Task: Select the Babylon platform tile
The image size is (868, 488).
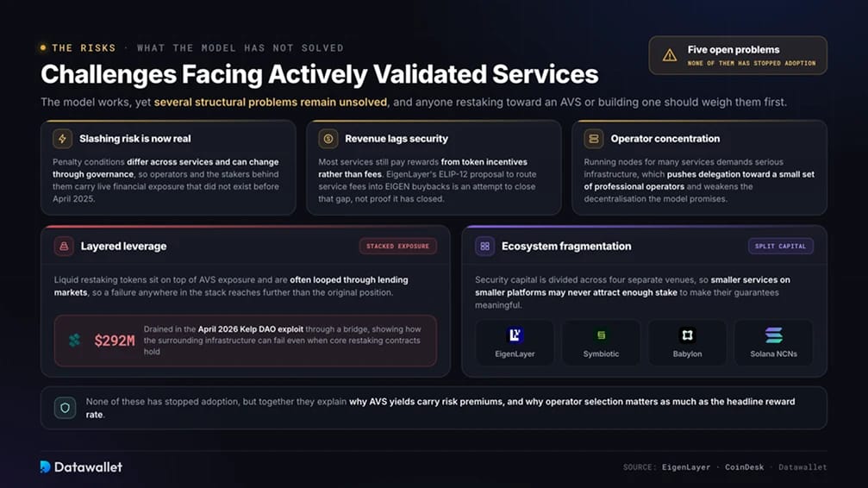Action: pos(688,342)
